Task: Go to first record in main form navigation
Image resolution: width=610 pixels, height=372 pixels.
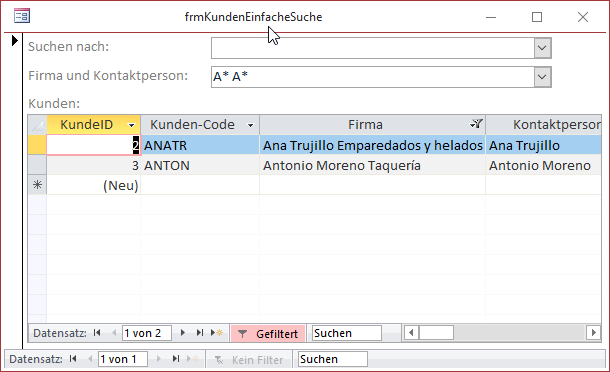Action: tap(73, 359)
